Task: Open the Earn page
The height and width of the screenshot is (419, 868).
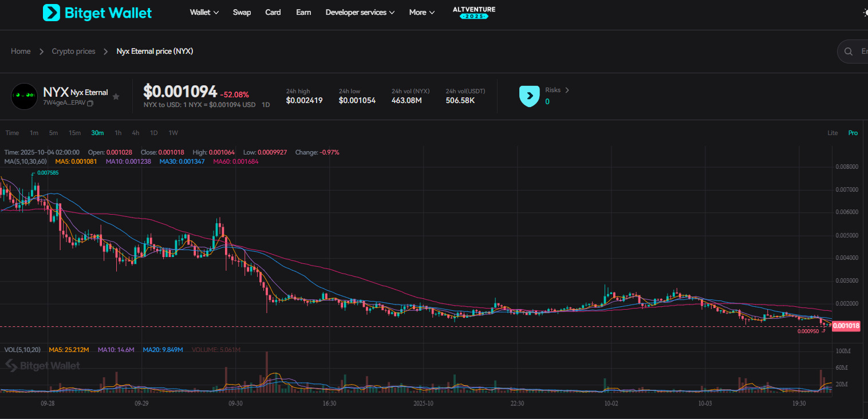Action: point(303,13)
